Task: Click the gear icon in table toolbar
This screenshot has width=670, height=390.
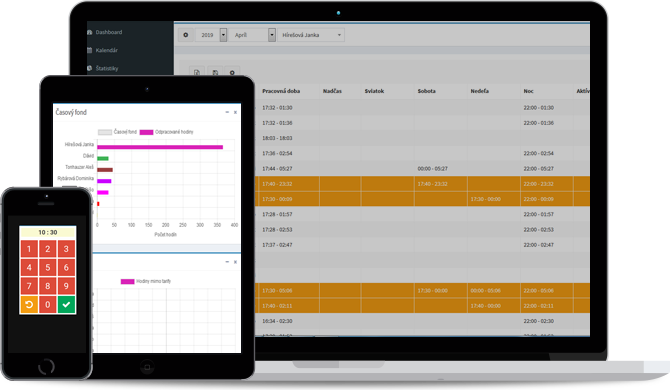Action: coord(232,72)
